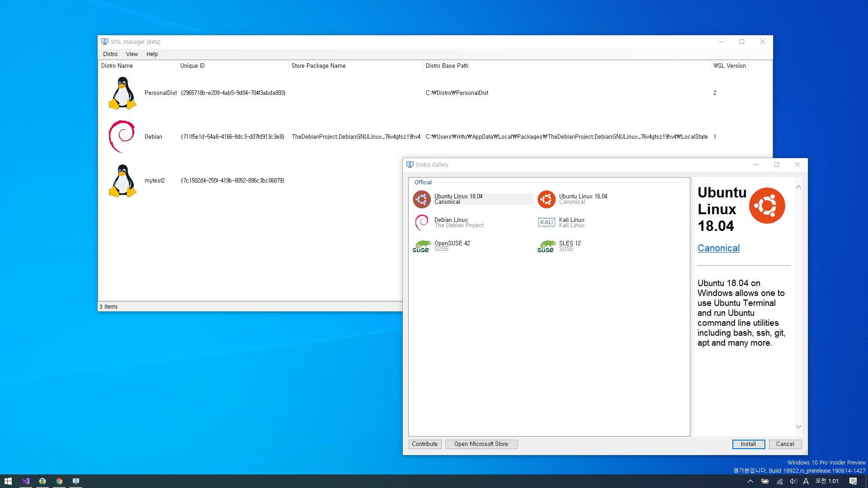
Task: Show hidden system tray icons chevron
Action: point(750,481)
